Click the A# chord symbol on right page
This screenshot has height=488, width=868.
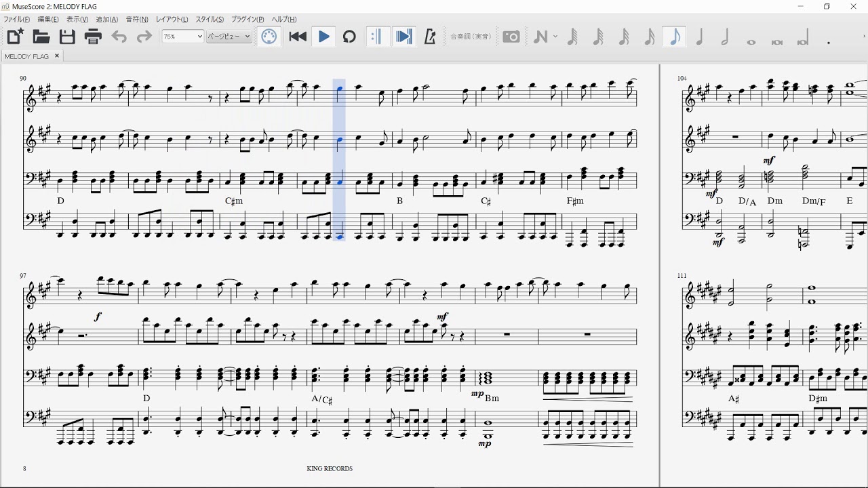point(733,399)
